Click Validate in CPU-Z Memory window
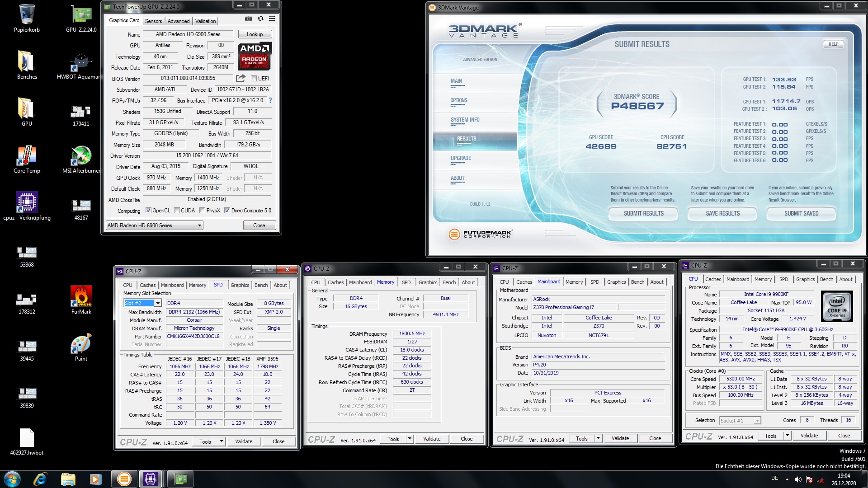The image size is (868, 488). coord(432,439)
